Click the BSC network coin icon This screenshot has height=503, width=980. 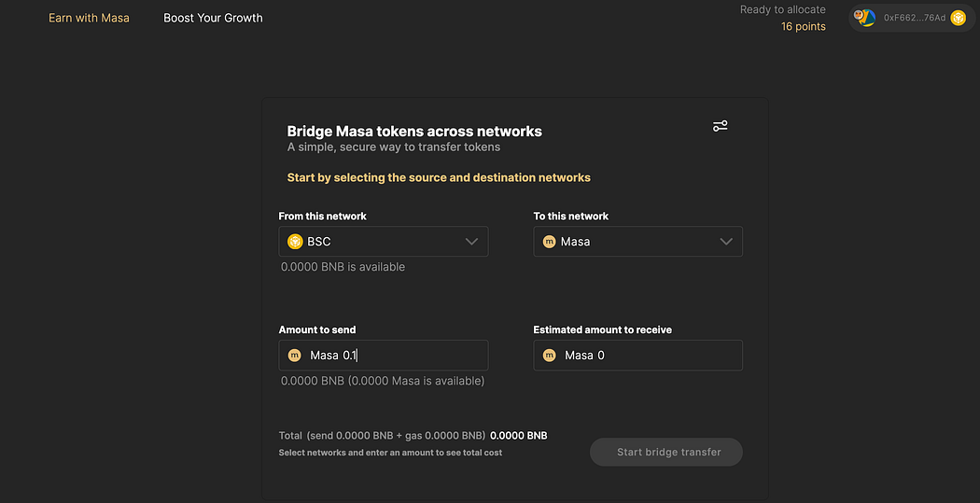point(295,242)
